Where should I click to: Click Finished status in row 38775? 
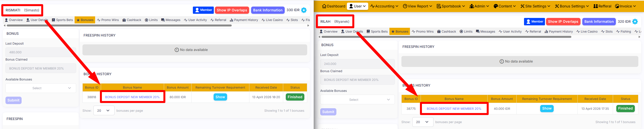[x=625, y=109]
